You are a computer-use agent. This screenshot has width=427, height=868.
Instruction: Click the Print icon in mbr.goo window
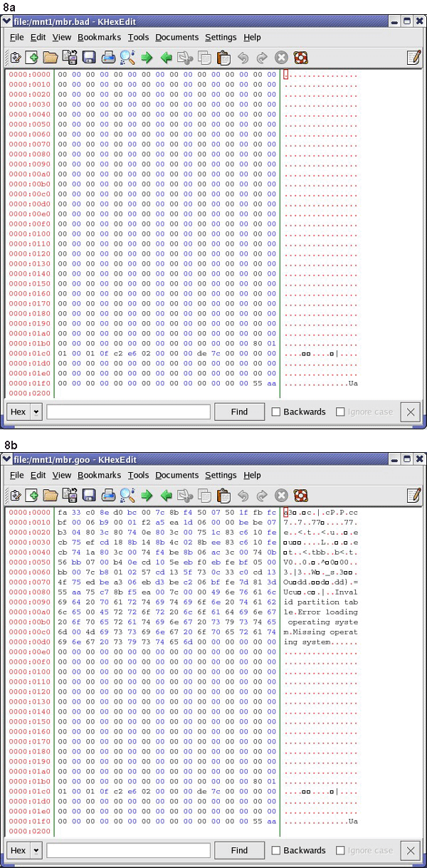click(x=108, y=496)
